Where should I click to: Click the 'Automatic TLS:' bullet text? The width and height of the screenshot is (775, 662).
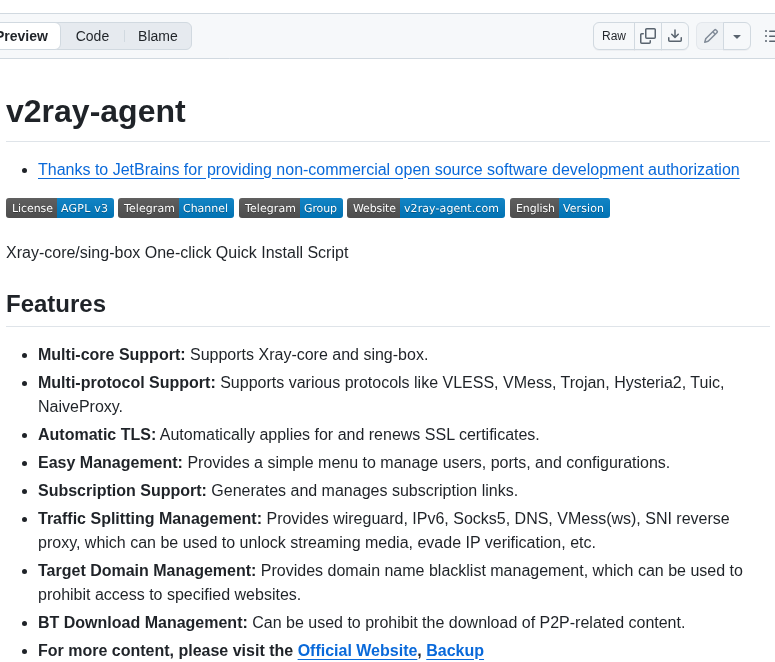point(97,435)
